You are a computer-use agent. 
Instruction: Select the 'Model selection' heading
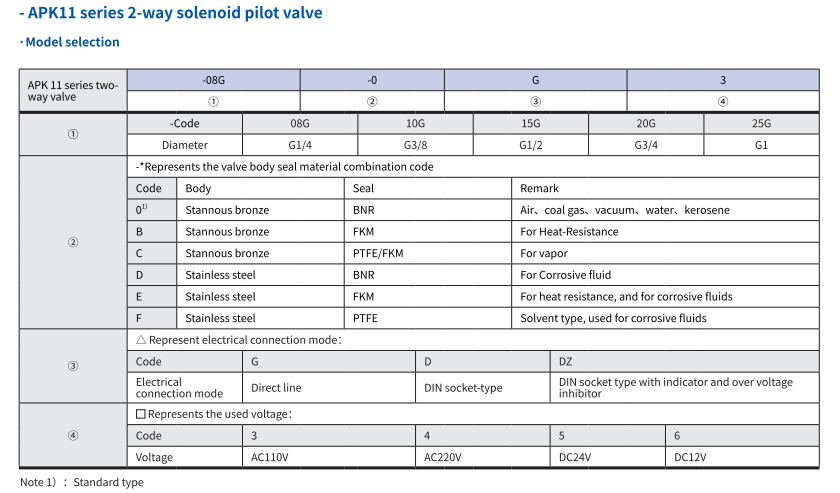pyautogui.click(x=72, y=42)
